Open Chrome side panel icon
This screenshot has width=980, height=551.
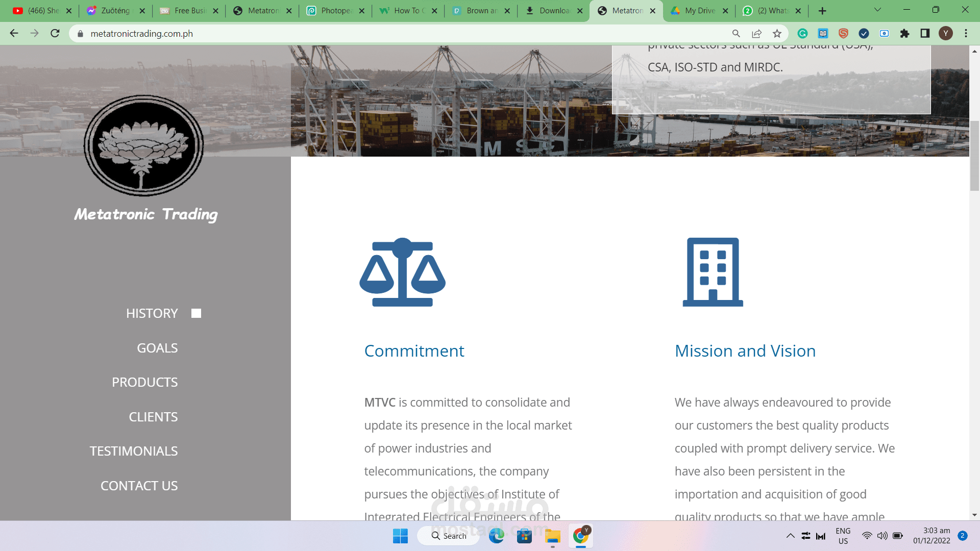pyautogui.click(x=925, y=34)
